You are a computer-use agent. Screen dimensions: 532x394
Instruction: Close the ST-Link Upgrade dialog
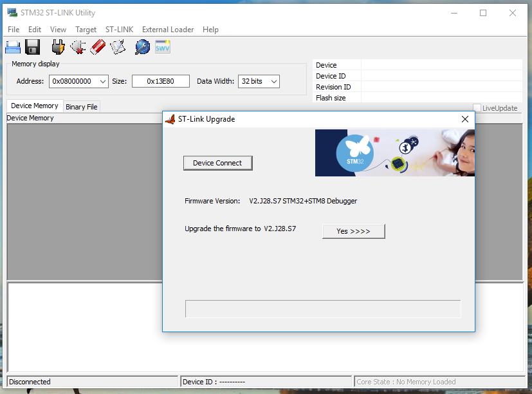tap(465, 119)
